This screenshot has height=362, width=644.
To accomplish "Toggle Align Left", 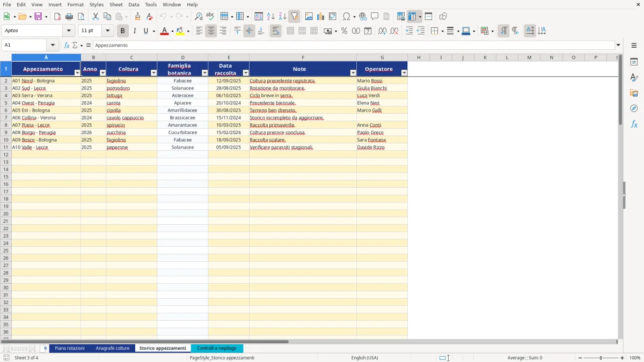I will click(x=199, y=31).
